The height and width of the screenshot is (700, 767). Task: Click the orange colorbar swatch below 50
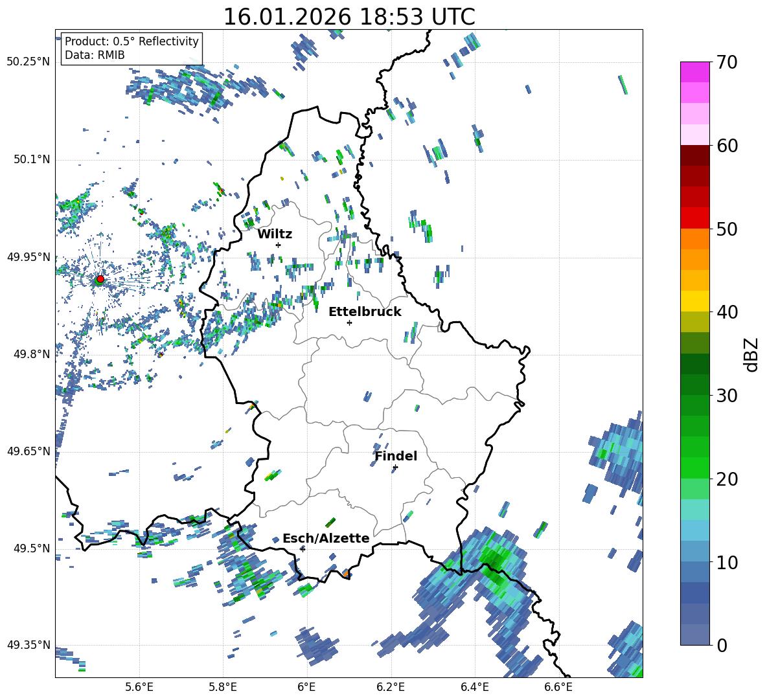coord(694,238)
